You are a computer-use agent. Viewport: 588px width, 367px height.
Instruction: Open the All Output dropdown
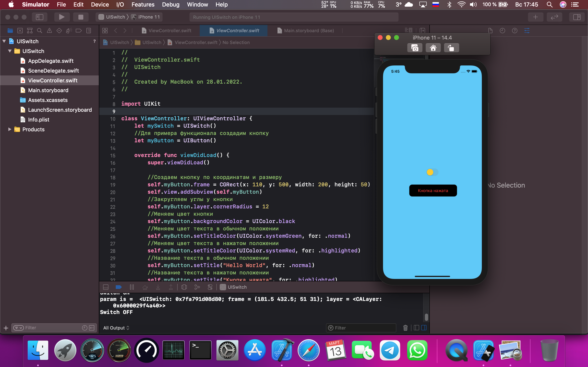(x=116, y=328)
